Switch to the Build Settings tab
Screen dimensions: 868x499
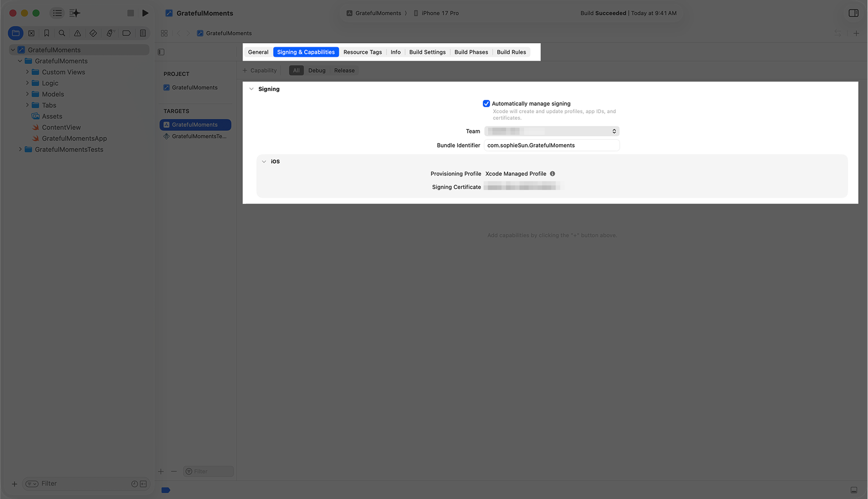pyautogui.click(x=427, y=52)
